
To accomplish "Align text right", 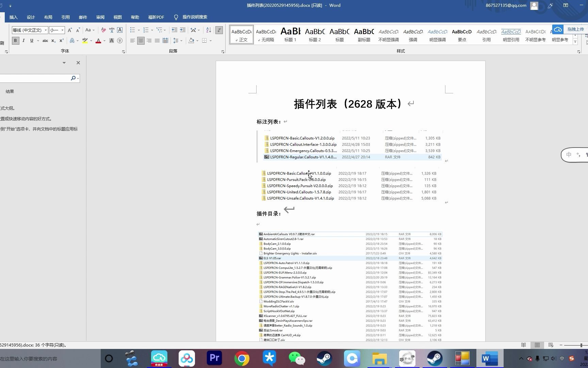I will point(149,41).
